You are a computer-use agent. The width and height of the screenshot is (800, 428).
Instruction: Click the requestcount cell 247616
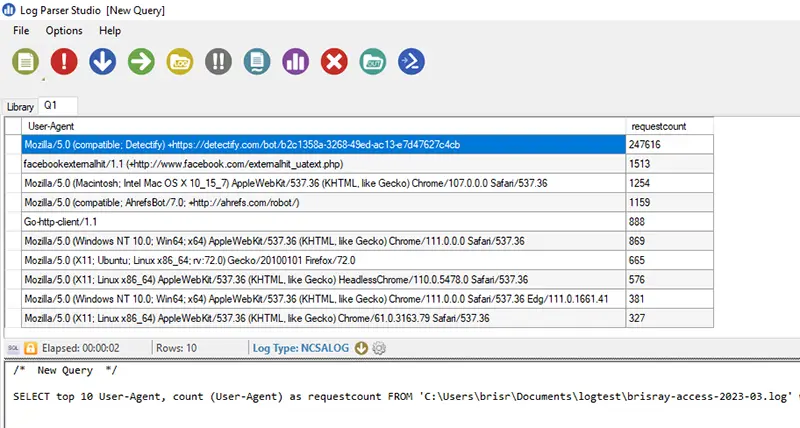pos(669,145)
